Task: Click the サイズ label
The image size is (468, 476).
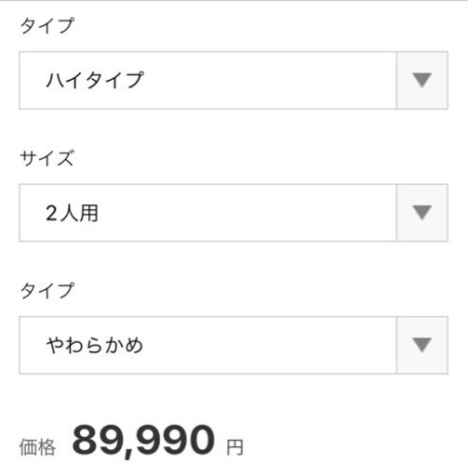Action: pos(47,158)
